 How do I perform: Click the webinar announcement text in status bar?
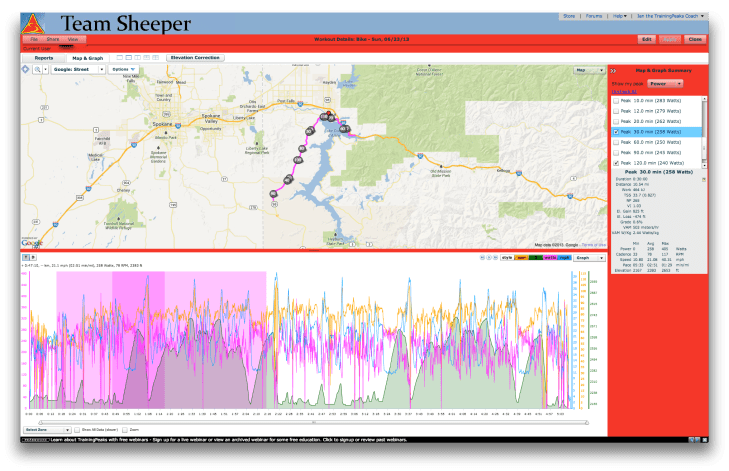tap(228, 440)
